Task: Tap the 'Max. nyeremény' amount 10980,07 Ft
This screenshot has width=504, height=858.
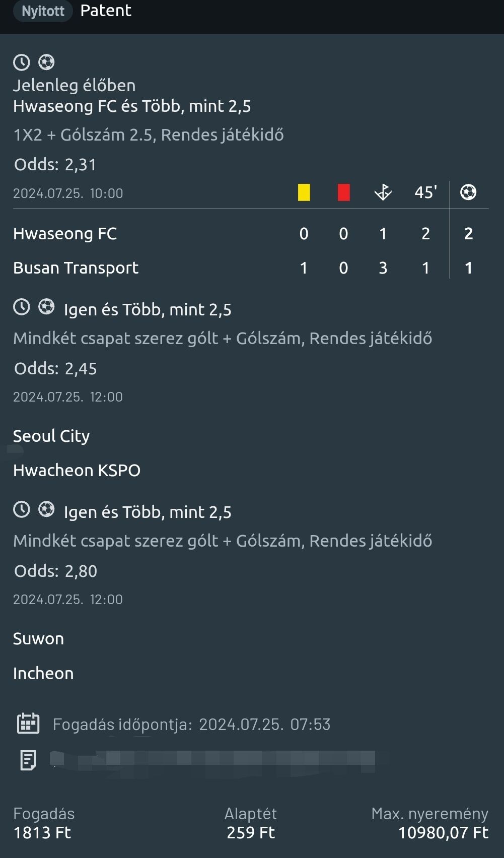Action: click(x=443, y=833)
